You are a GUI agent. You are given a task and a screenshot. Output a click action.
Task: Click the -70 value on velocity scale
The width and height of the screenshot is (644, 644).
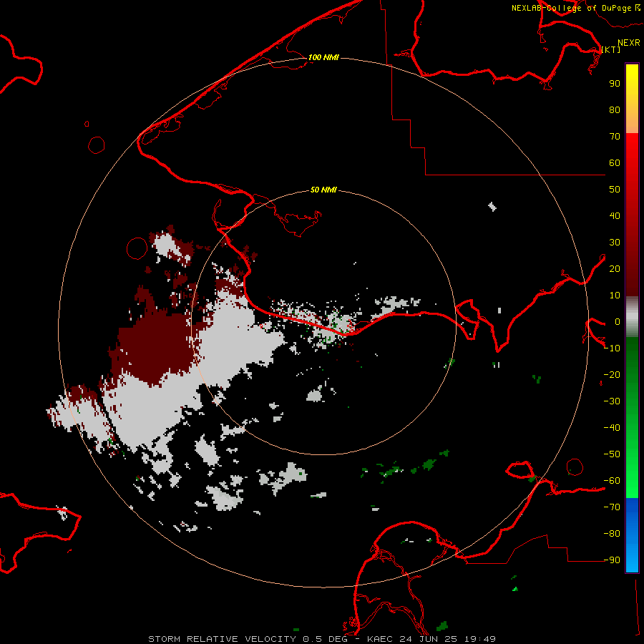612,507
